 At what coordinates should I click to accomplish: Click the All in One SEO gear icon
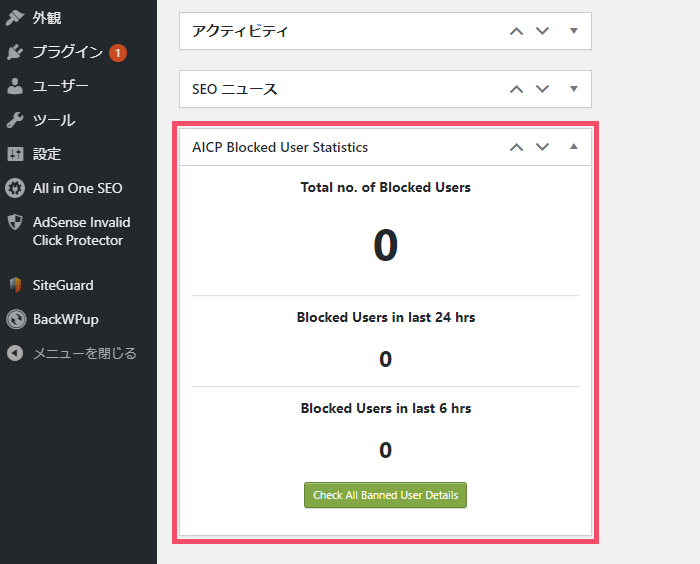coord(15,188)
